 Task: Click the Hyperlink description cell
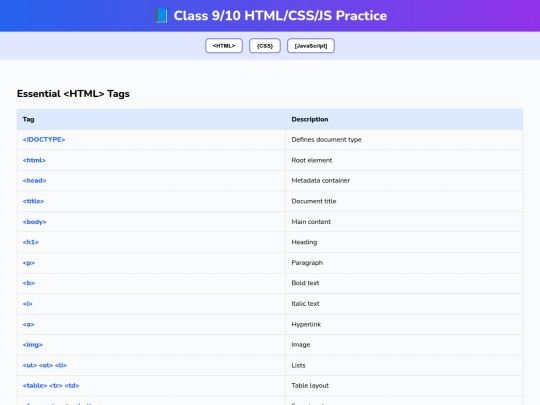click(x=404, y=324)
